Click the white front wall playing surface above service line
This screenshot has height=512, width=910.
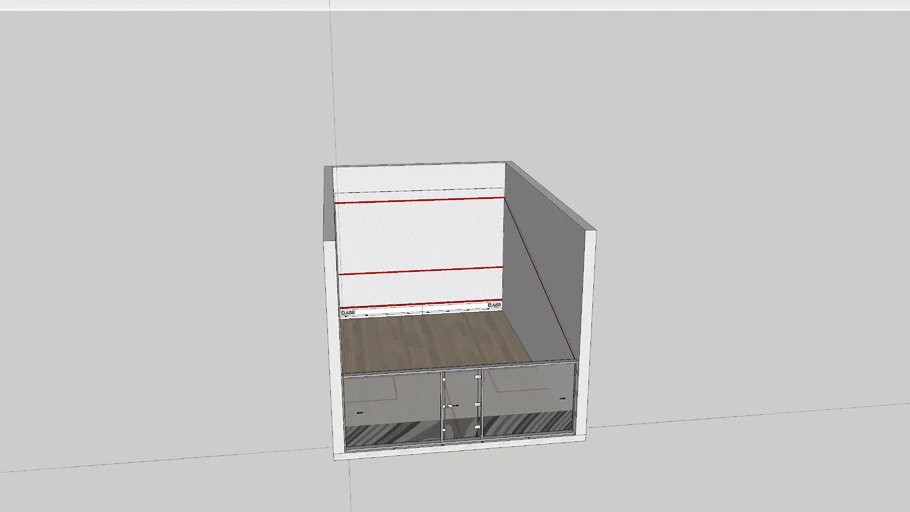point(418,236)
